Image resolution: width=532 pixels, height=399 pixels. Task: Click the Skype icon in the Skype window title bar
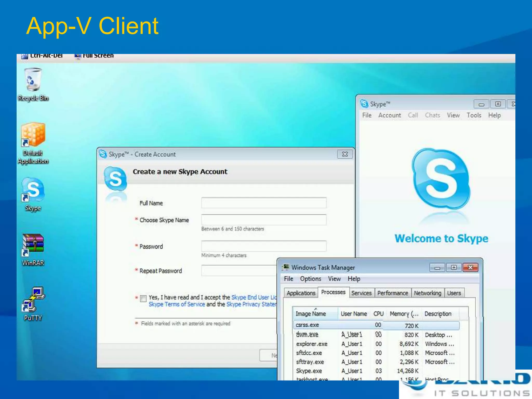click(364, 104)
